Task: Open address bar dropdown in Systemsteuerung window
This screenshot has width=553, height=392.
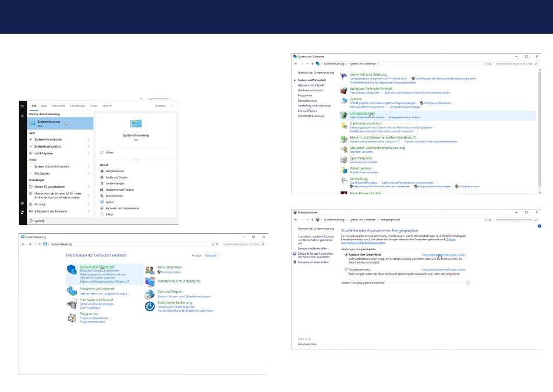Action: (x=212, y=244)
